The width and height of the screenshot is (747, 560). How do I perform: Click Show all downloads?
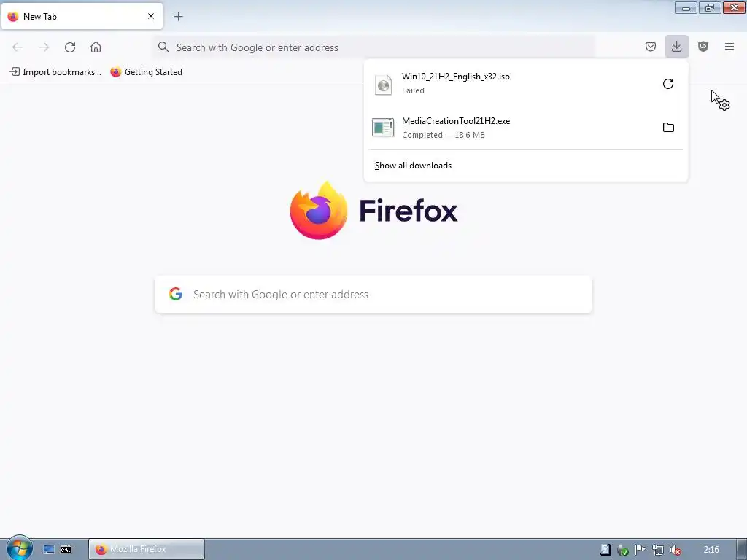413,166
